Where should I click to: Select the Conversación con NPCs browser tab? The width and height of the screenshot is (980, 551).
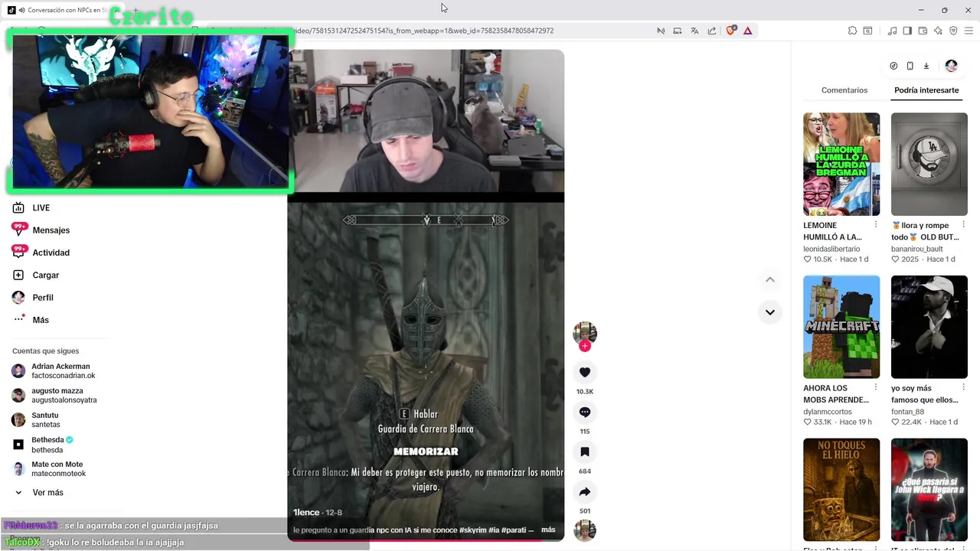tap(65, 10)
